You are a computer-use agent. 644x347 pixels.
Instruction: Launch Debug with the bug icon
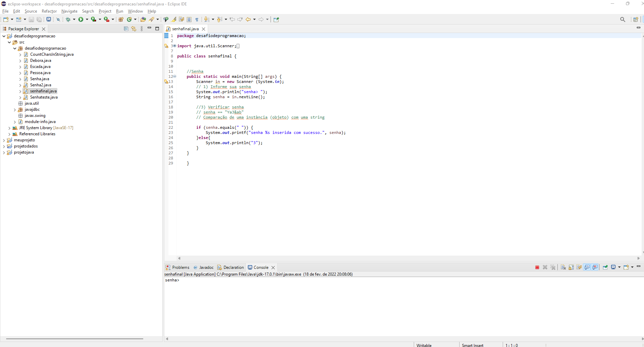(68, 19)
